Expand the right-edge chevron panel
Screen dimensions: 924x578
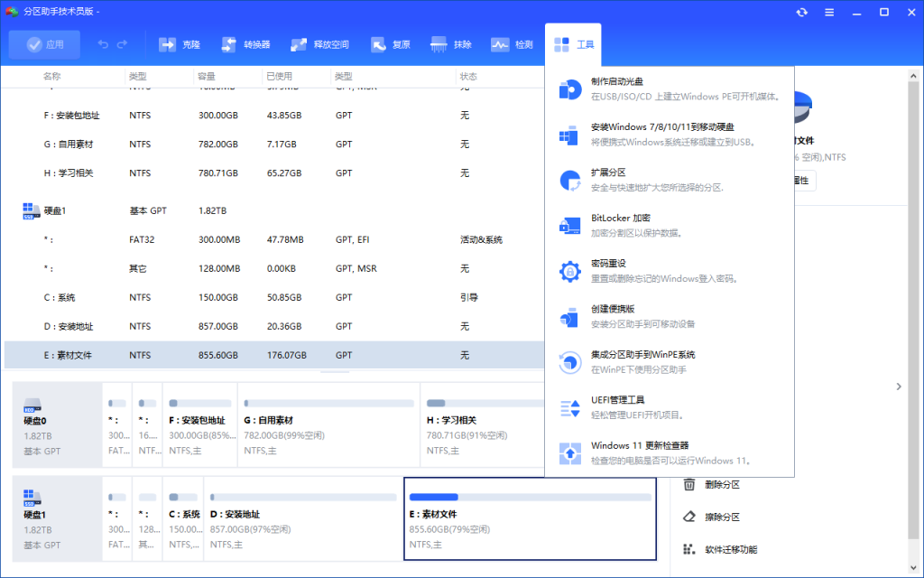(x=899, y=387)
